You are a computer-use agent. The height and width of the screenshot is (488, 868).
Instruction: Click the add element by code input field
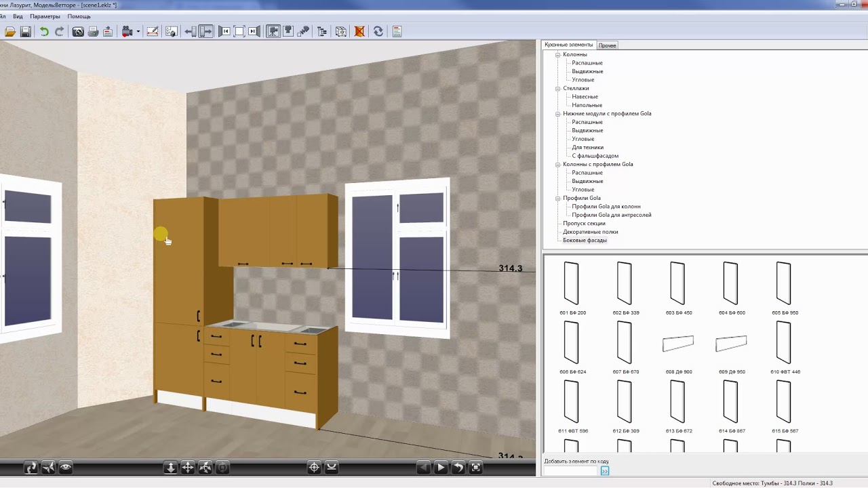coord(570,470)
